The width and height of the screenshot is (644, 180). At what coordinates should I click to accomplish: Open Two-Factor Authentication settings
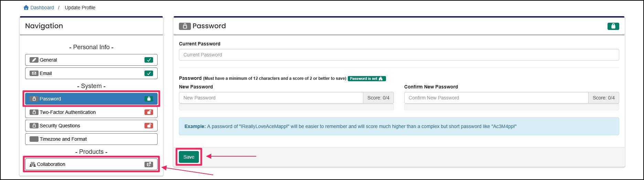pyautogui.click(x=91, y=112)
